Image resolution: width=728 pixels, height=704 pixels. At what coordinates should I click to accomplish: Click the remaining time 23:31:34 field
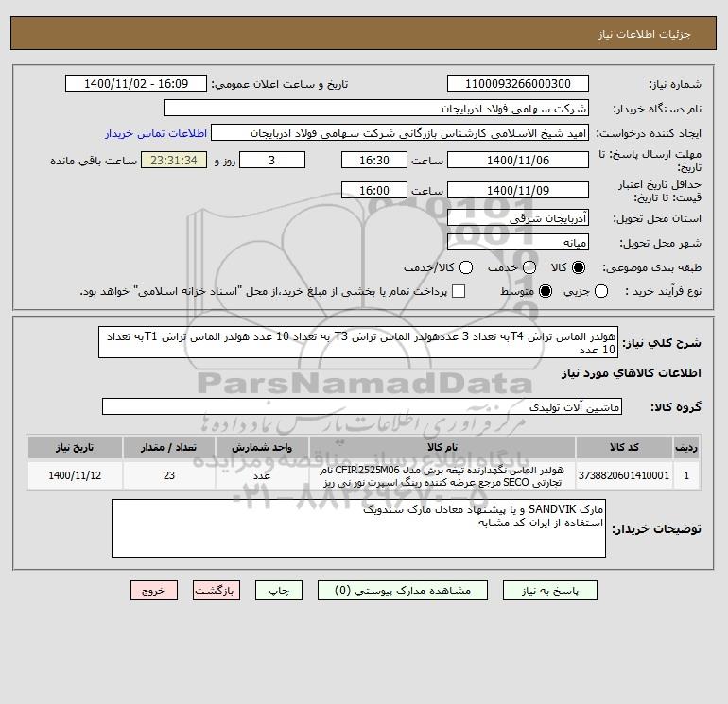click(x=174, y=160)
